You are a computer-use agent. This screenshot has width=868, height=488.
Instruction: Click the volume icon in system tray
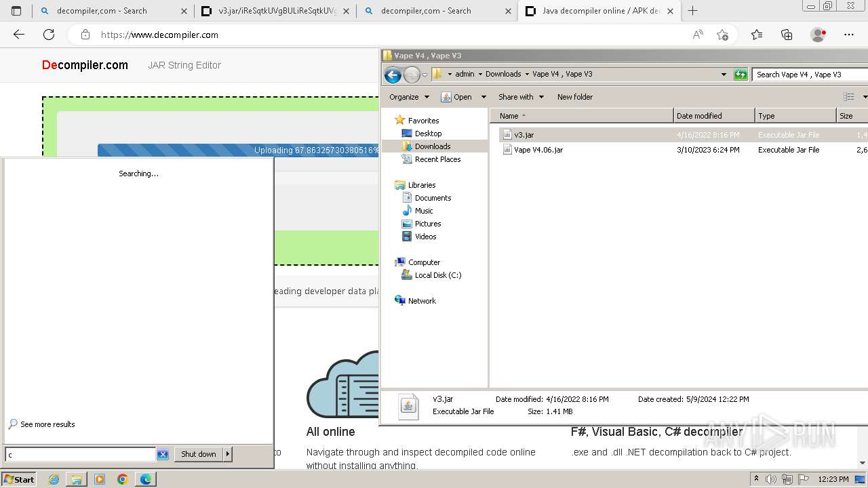pos(771,479)
